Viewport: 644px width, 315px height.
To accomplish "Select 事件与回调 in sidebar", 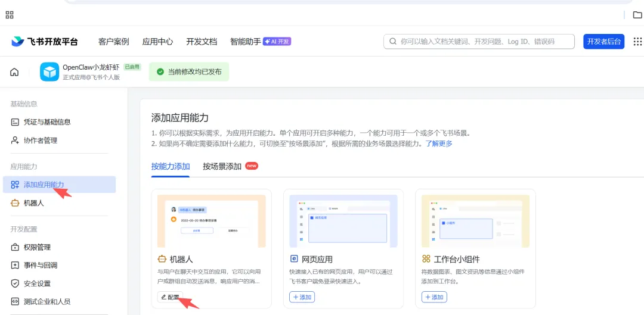I will (59, 266).
